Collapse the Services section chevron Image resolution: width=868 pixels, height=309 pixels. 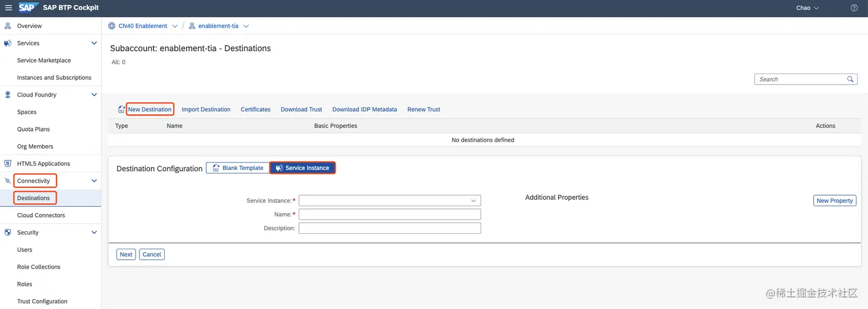coord(94,43)
